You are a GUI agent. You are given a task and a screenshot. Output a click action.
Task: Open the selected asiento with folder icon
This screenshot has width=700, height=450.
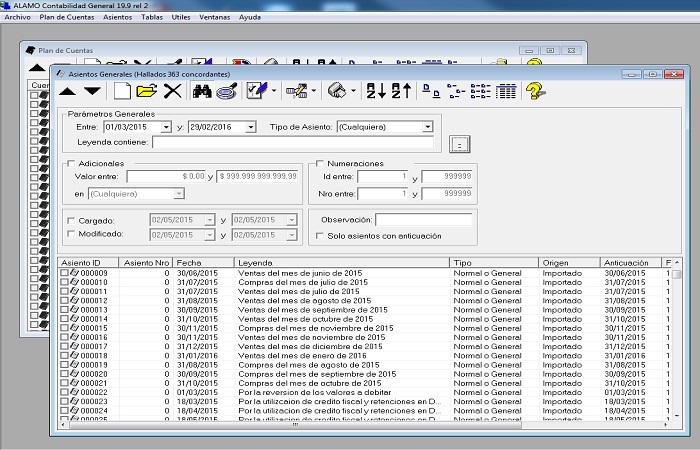[x=147, y=91]
